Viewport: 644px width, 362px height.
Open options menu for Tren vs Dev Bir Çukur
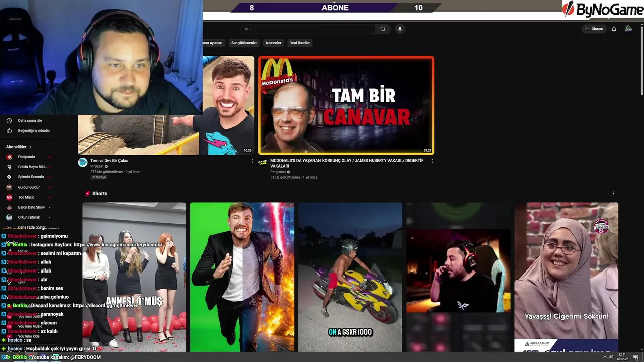click(x=252, y=161)
